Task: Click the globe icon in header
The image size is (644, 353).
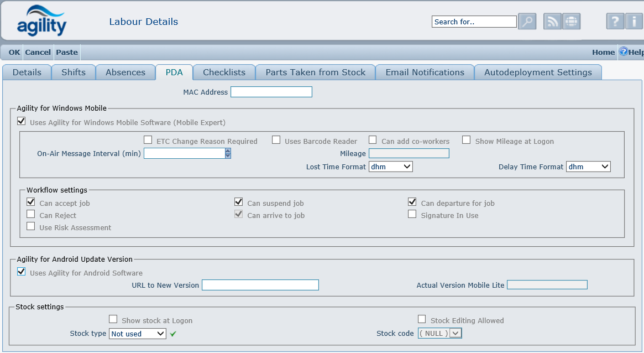Action: pos(571,22)
